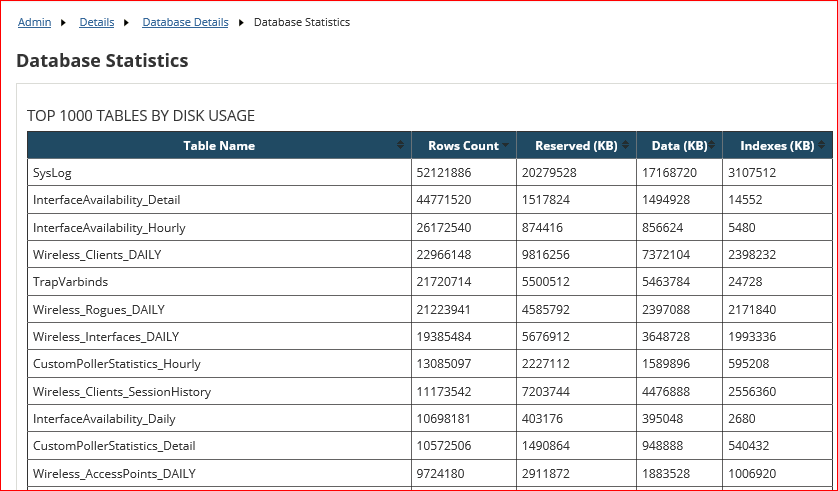Click rows count value 10698181
Screen dimensions: 838x491
tap(444, 419)
